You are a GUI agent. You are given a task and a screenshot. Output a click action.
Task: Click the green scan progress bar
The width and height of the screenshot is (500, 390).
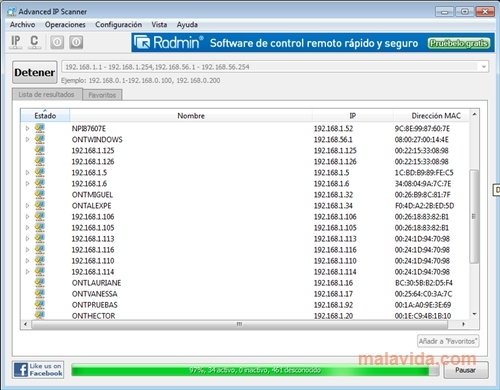(x=255, y=370)
